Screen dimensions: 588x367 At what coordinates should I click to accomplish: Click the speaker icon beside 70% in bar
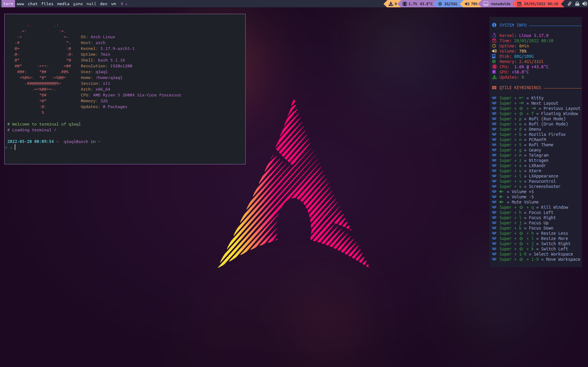467,4
